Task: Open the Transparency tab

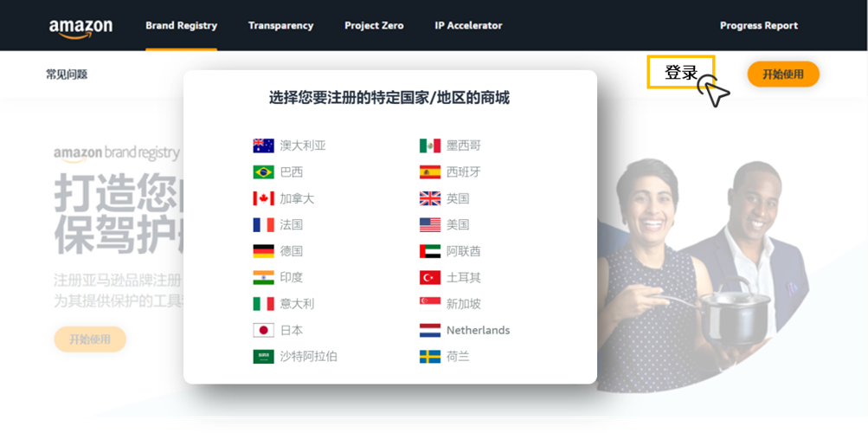Action: (280, 25)
